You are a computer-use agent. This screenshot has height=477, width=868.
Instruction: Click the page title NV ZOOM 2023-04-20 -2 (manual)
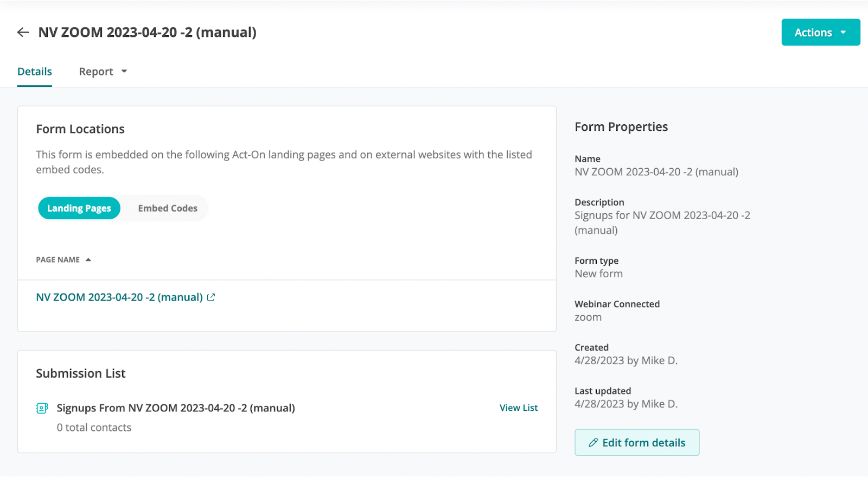[148, 33]
